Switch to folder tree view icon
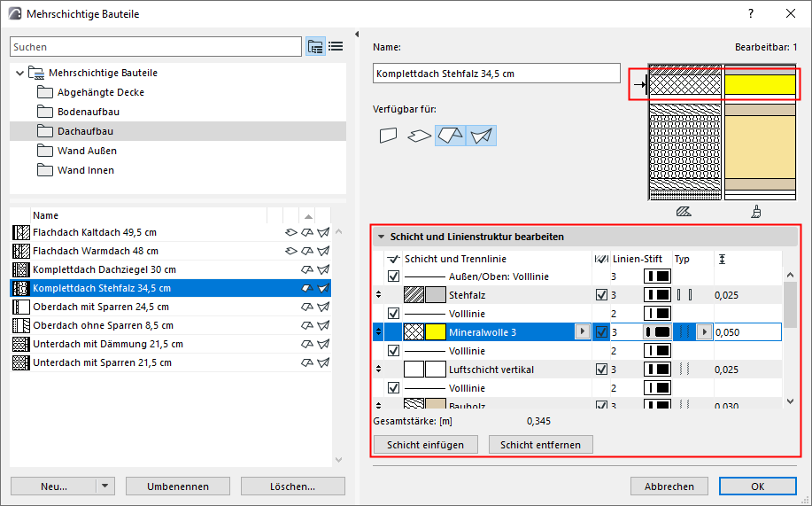Screen dimensions: 812x506 pos(315,47)
